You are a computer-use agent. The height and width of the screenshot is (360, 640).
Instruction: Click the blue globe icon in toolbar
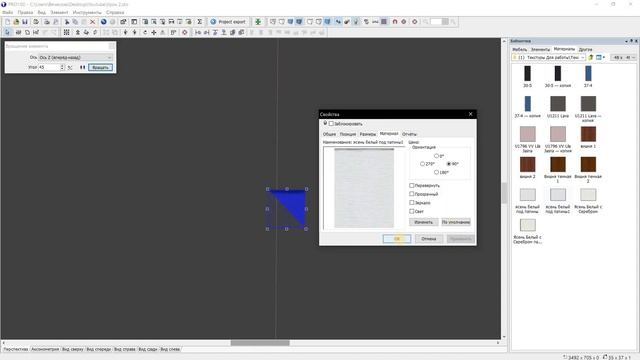point(104,22)
